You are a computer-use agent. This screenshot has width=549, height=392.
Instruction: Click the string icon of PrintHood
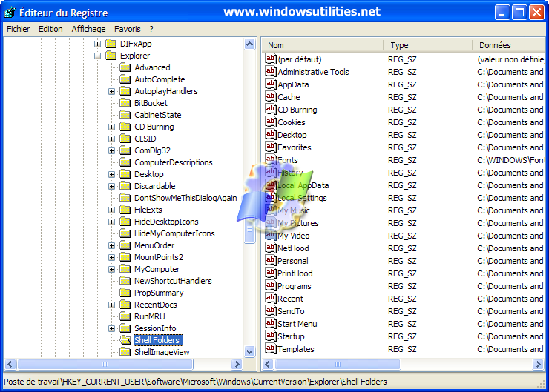click(x=271, y=273)
